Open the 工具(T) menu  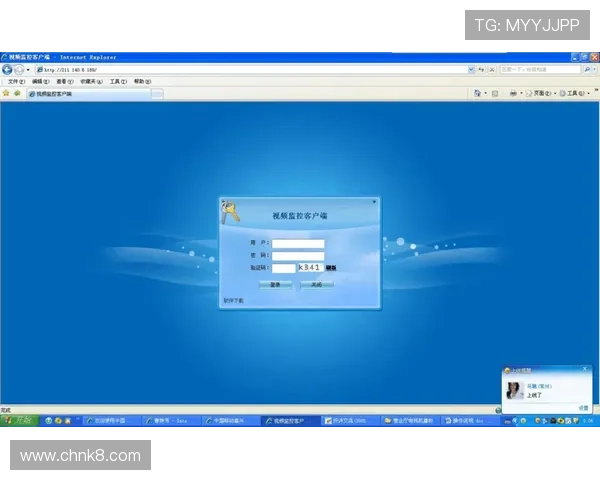(x=118, y=81)
